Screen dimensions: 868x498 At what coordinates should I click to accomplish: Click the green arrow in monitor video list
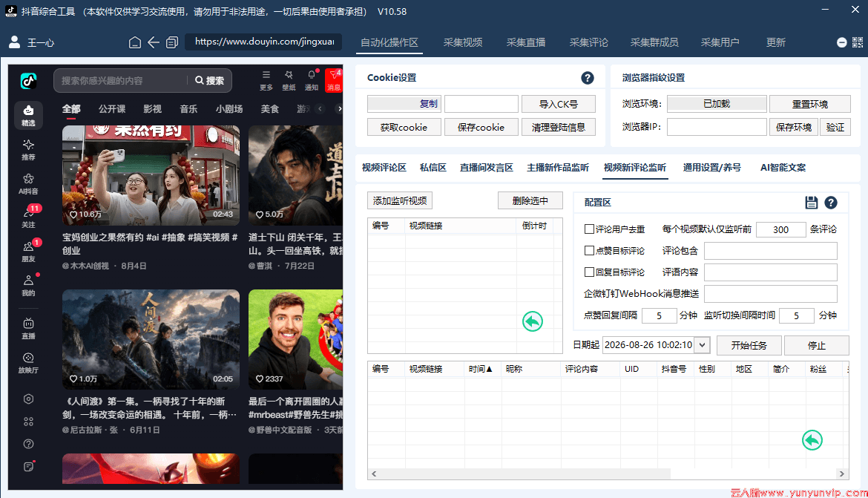pyautogui.click(x=533, y=321)
